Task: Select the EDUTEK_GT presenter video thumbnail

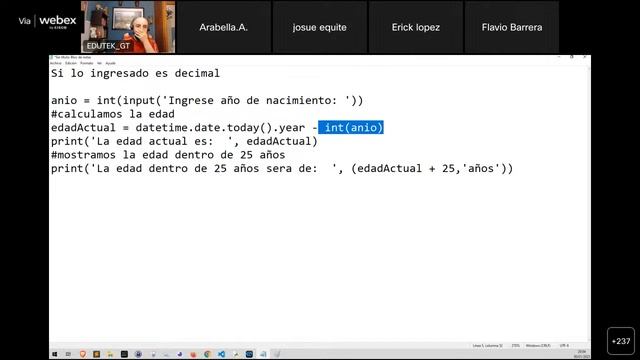Action: click(128, 27)
